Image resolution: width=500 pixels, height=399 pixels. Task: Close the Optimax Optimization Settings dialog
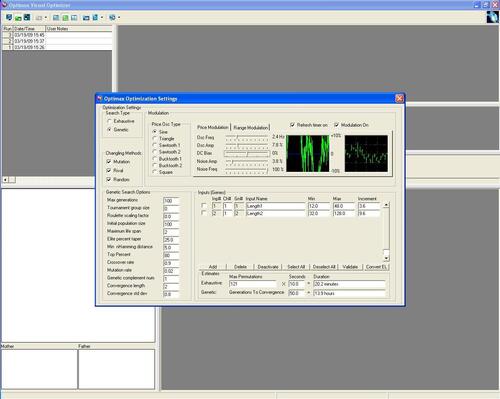coord(399,98)
